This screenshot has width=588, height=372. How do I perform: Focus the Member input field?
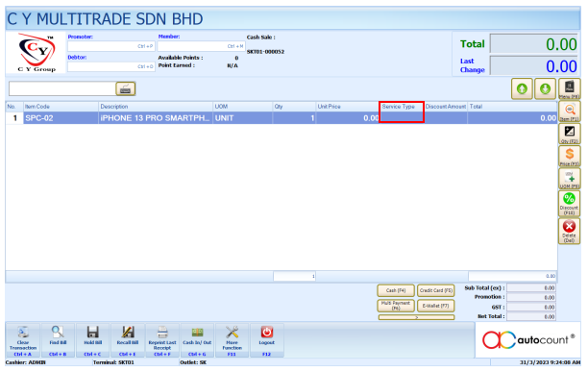pos(202,46)
